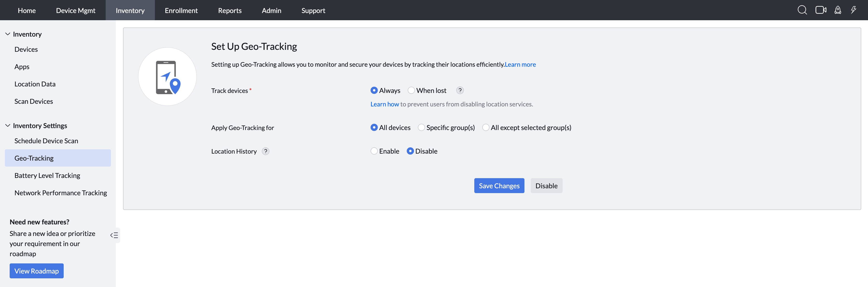Open the lightning bolt quick actions icon

coord(853,10)
